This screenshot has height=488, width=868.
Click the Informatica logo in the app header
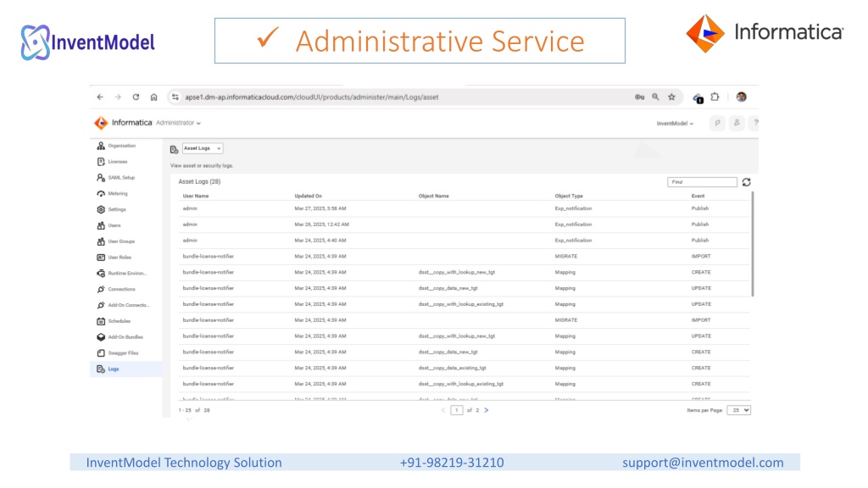tap(123, 123)
